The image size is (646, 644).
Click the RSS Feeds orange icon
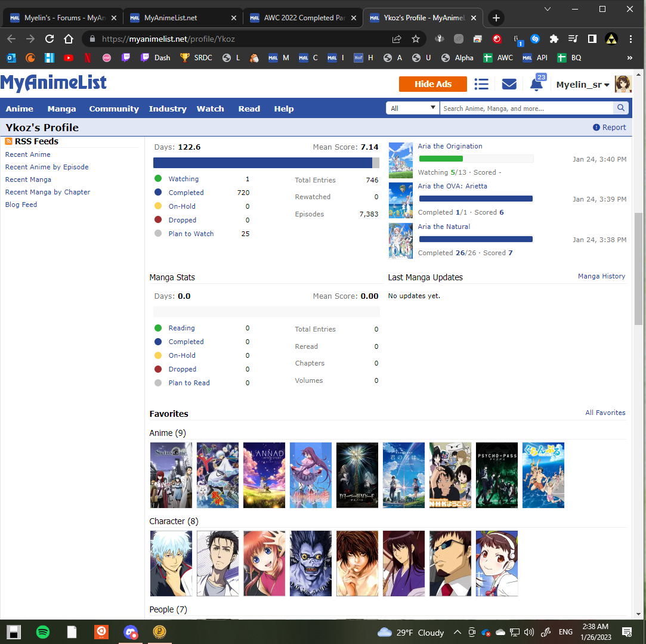[8, 141]
